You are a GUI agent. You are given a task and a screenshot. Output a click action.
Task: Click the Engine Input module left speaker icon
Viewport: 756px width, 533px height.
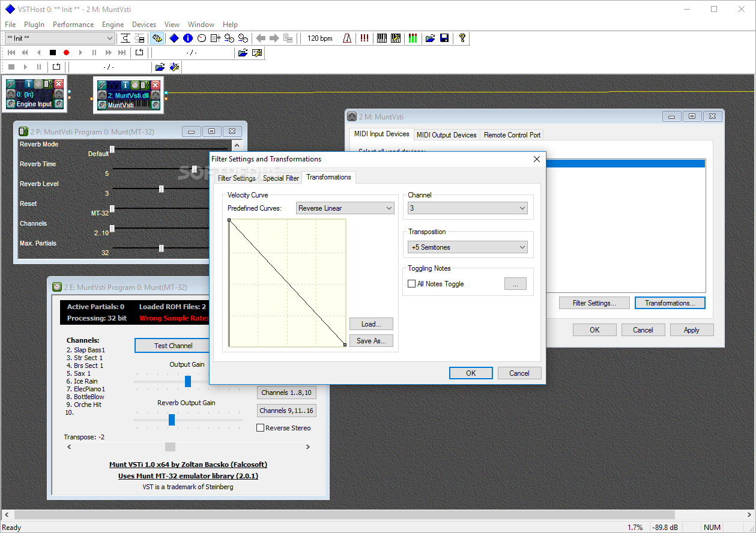(x=11, y=104)
